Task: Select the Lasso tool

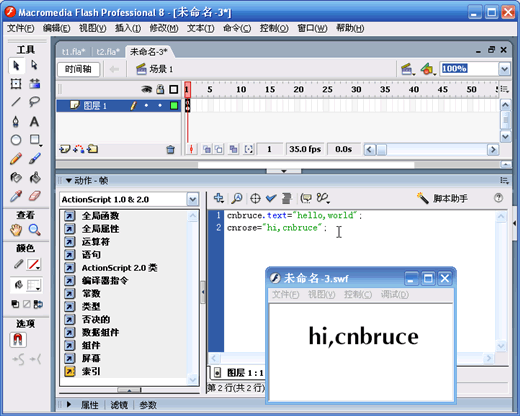Action: [34, 102]
